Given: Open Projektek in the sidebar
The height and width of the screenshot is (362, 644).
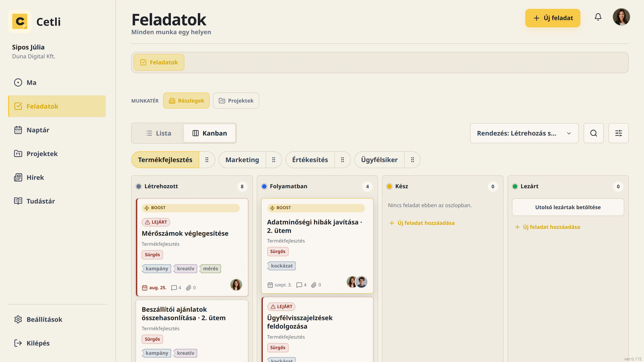Looking at the screenshot, I should [57, 154].
